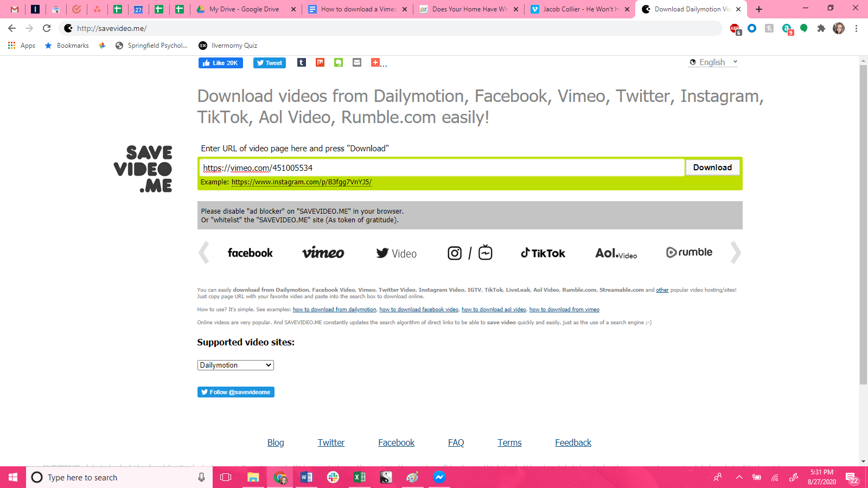Open the Adblock Plus extension

(735, 29)
